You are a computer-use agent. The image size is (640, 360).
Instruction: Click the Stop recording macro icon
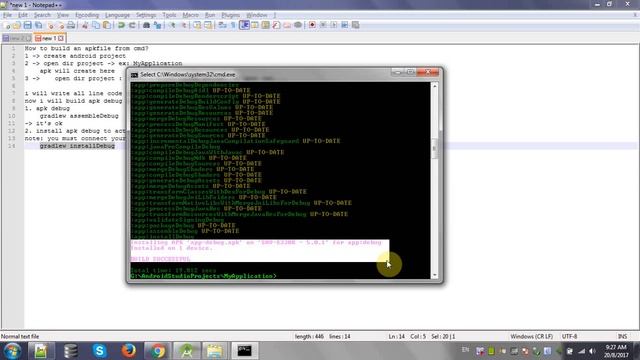pos(323,25)
